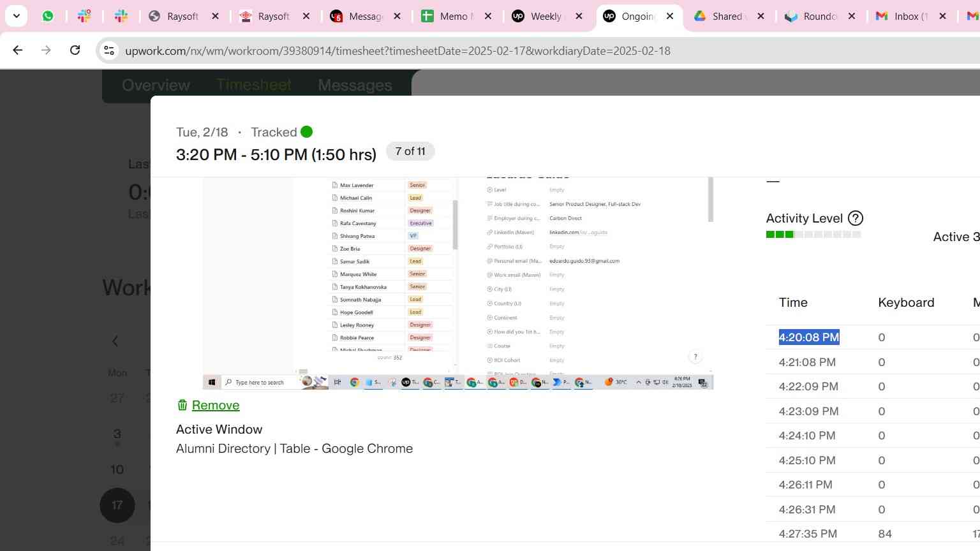Click the Time column header
The height and width of the screenshot is (551, 980).
(x=793, y=302)
